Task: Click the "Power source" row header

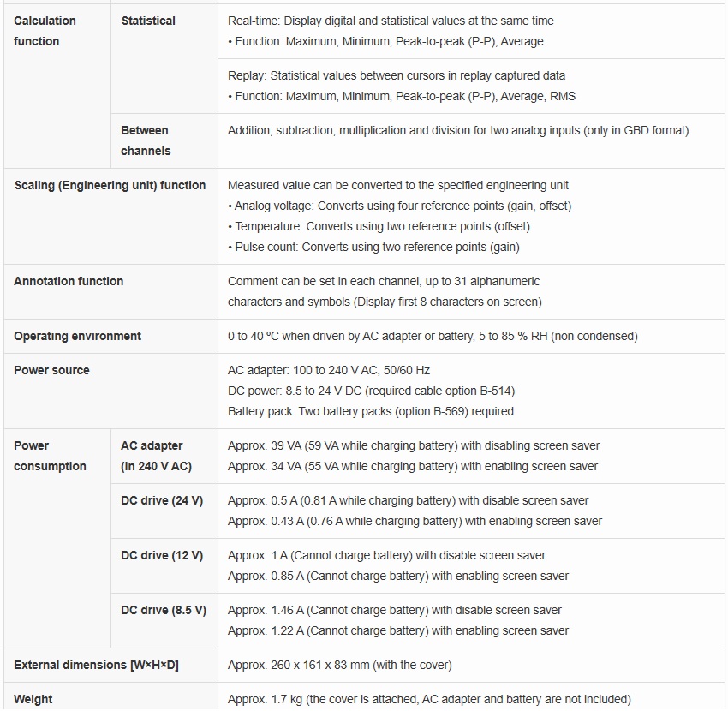Action: [51, 370]
